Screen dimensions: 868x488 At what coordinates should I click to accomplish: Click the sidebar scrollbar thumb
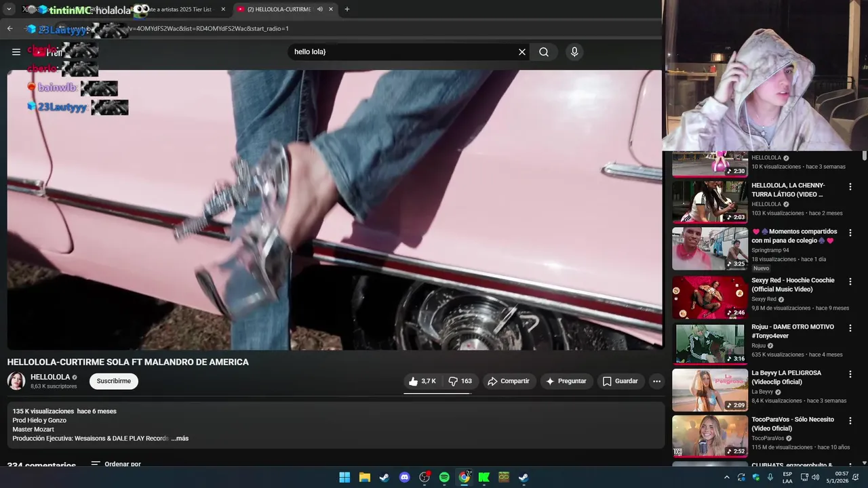[x=865, y=156]
